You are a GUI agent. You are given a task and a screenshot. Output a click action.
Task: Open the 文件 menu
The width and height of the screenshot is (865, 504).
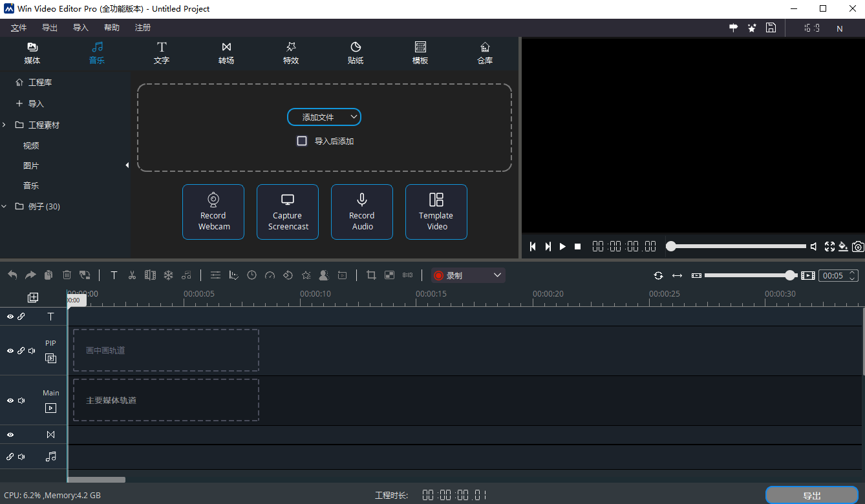(x=18, y=27)
